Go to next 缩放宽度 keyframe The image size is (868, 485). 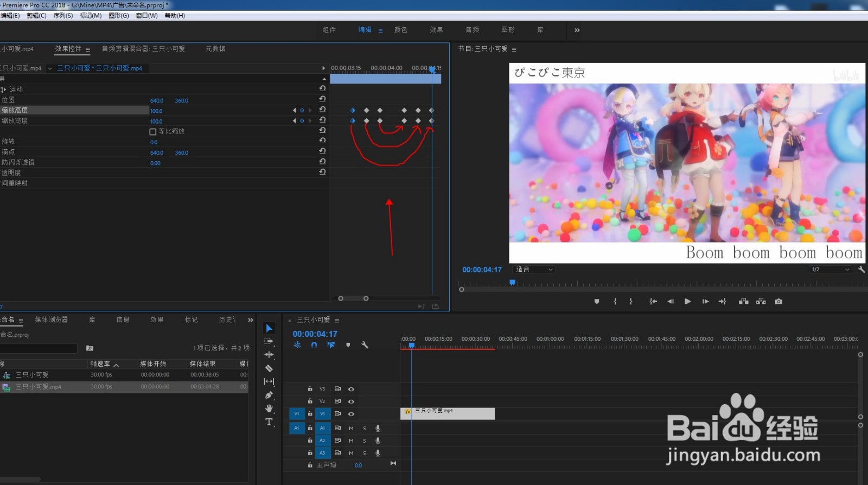(310, 121)
